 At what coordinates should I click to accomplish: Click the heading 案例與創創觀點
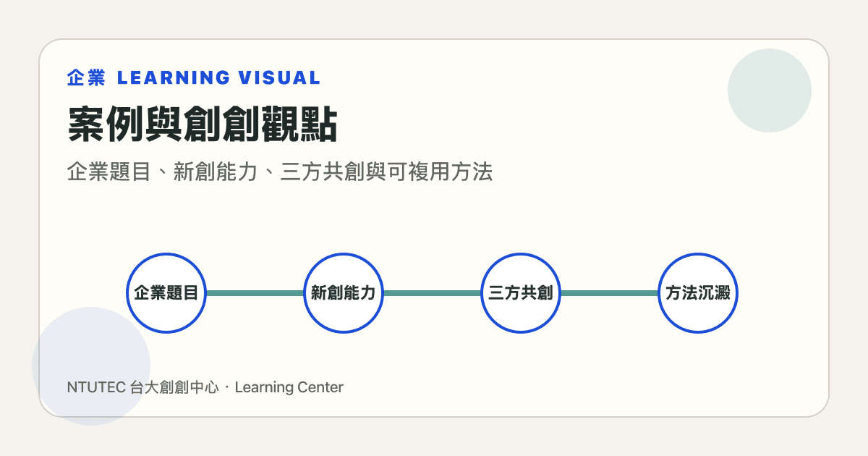[202, 125]
